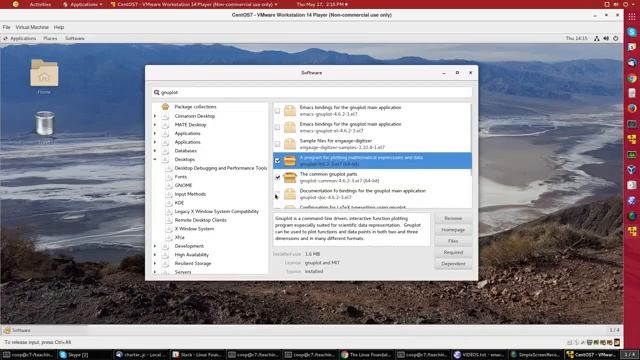Switch to The Linux Foundation Chrome taskbar item
Image resolution: width=640 pixels, height=360 pixels.
point(367,355)
